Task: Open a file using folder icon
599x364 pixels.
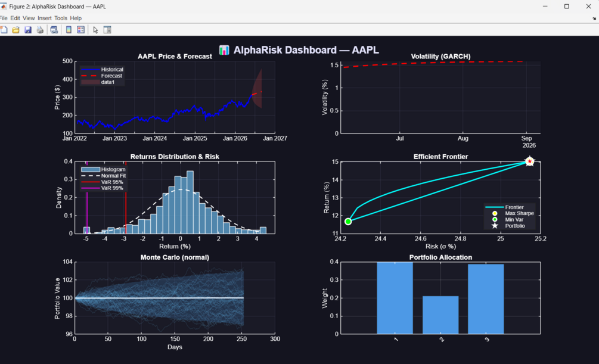Action: [15, 30]
